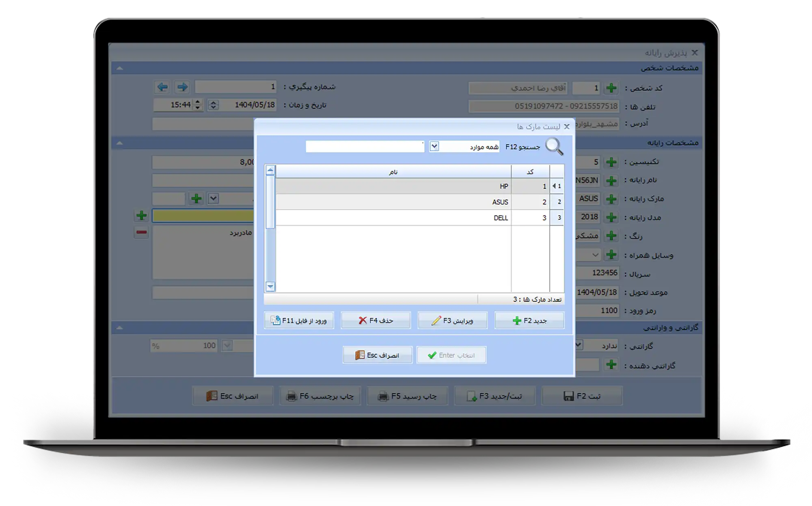Image resolution: width=812 pixels, height=506 pixels.
Task: Click the search magnifier icon in brands list
Action: click(x=554, y=146)
